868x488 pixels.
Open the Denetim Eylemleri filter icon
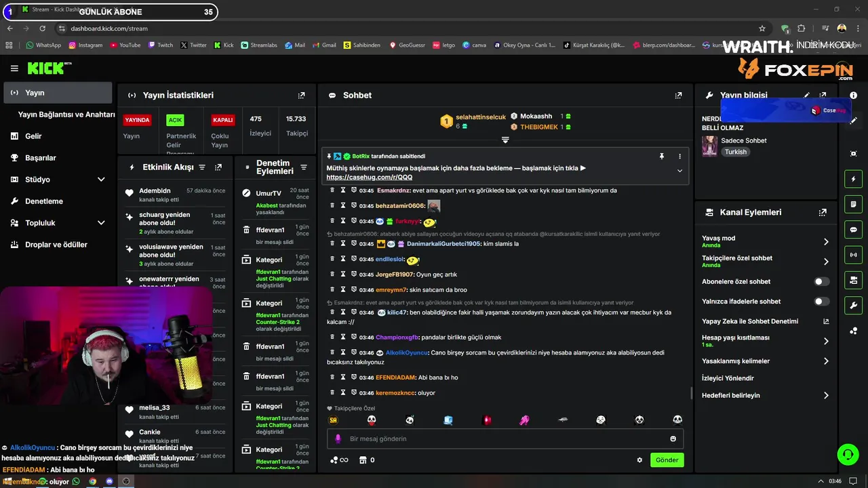pos(304,167)
